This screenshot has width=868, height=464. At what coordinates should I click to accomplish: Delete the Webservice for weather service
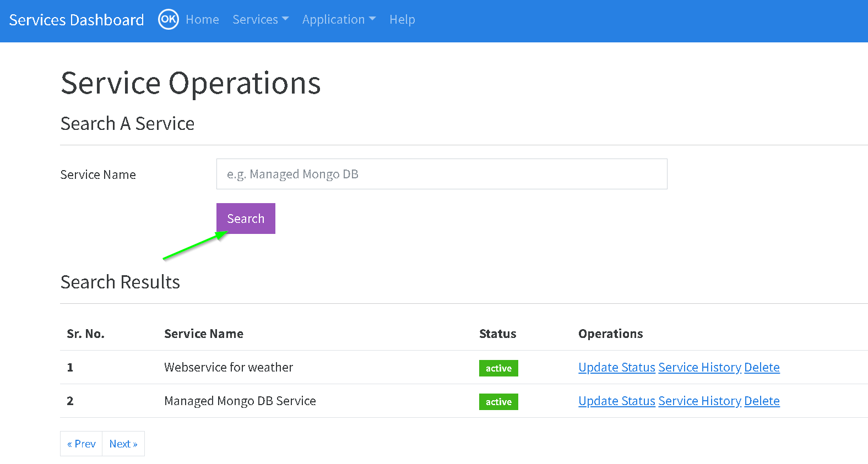tap(762, 367)
